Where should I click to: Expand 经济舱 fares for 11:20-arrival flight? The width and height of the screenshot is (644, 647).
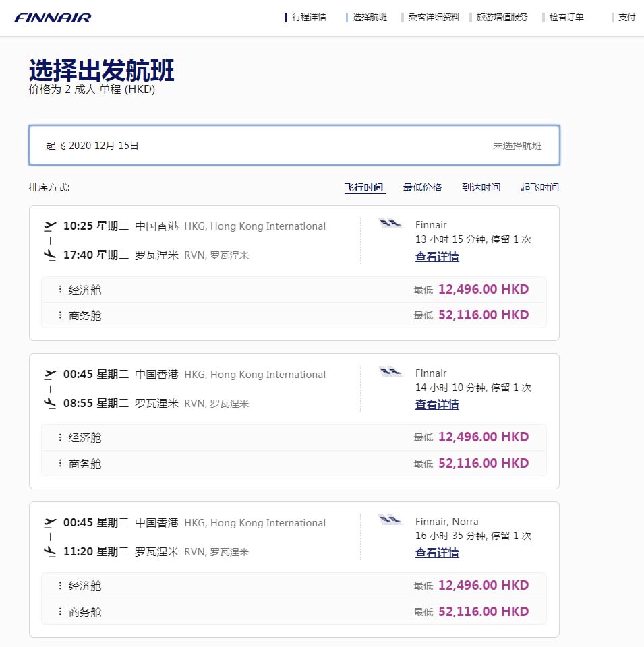tap(294, 586)
